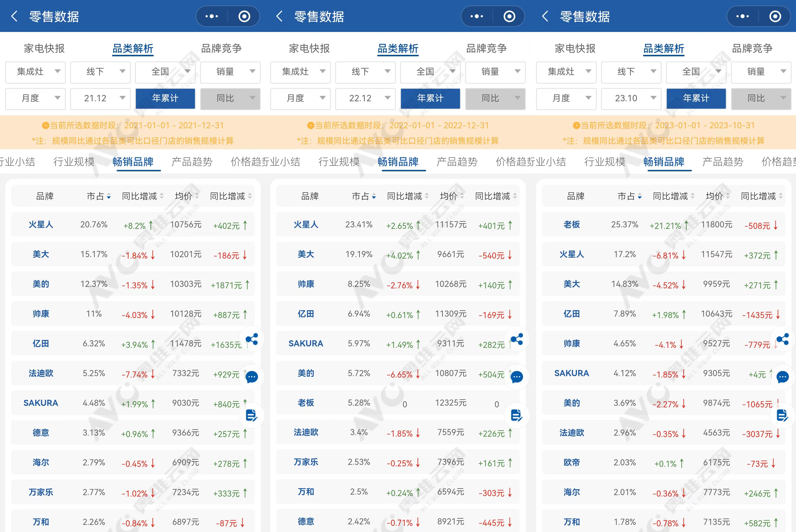Open 火星人 brand row with 20.76% share
Screen dimensions: 796x532
41,225
